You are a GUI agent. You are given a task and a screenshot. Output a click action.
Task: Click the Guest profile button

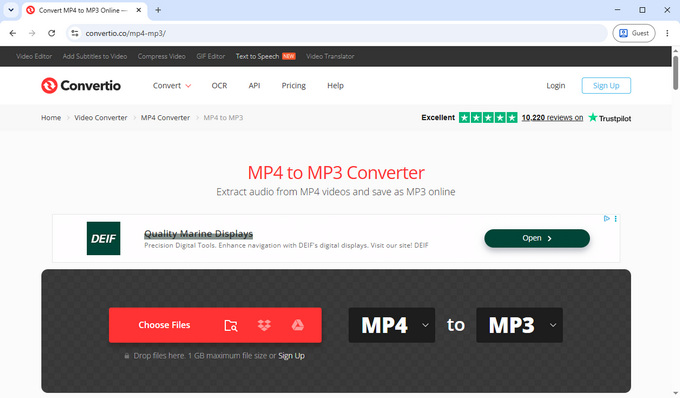tap(634, 33)
